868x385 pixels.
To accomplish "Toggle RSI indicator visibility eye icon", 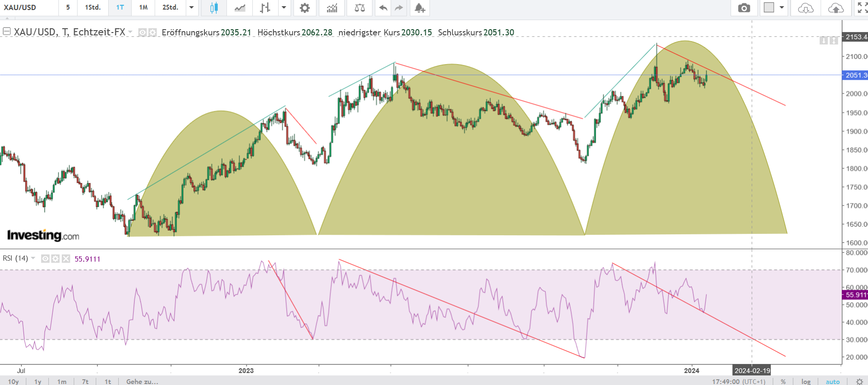I will click(45, 259).
